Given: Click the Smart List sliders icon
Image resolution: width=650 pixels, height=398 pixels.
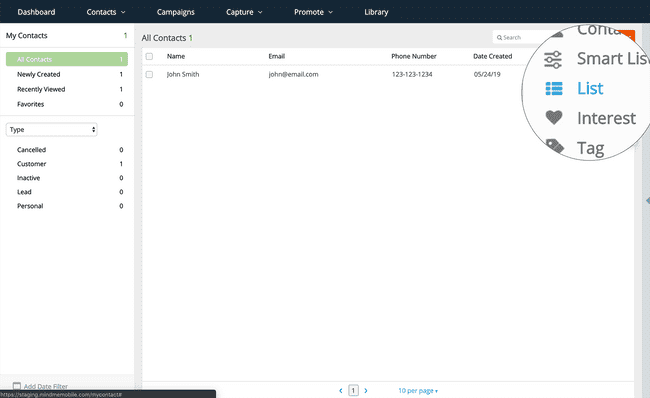Looking at the screenshot, I should [x=553, y=60].
